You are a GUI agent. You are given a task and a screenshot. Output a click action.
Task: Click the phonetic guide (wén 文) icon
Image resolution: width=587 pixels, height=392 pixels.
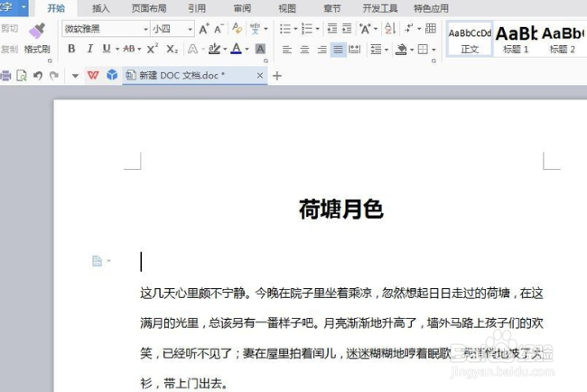pyautogui.click(x=255, y=29)
